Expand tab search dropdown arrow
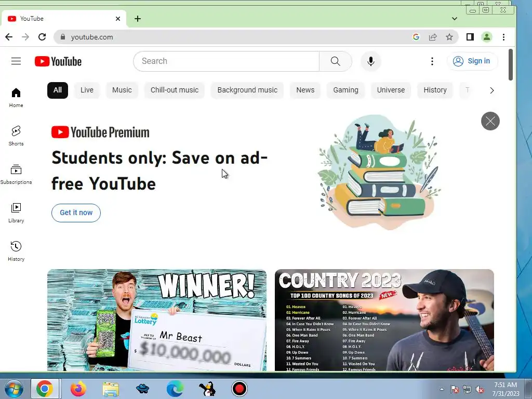The image size is (532, 399). [x=455, y=19]
